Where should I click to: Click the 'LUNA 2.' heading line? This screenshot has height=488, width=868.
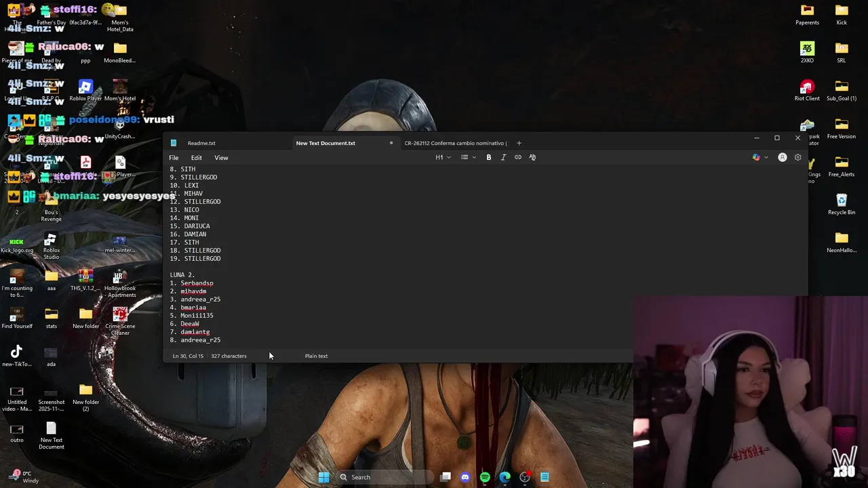coord(182,275)
